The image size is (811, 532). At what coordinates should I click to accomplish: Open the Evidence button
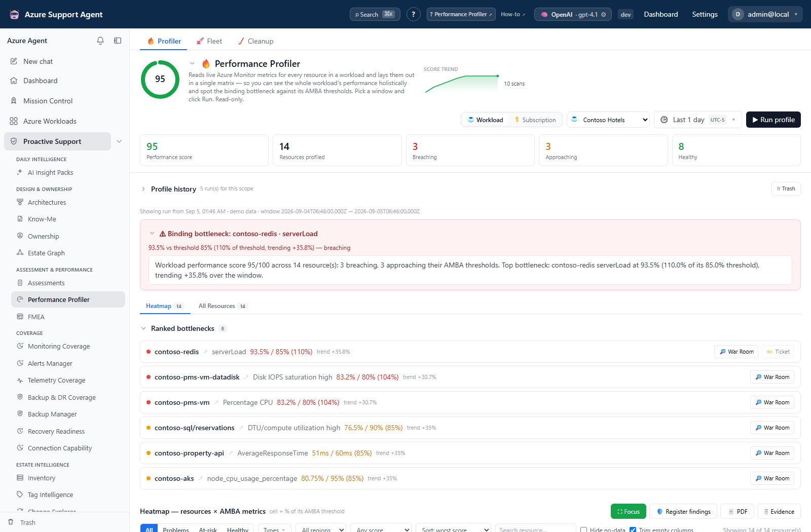[x=779, y=511]
